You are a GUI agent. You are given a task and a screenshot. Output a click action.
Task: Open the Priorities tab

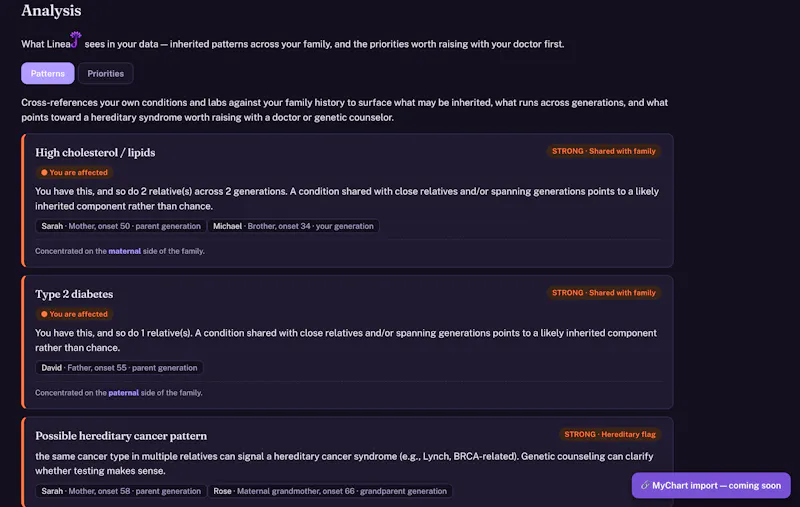click(105, 73)
